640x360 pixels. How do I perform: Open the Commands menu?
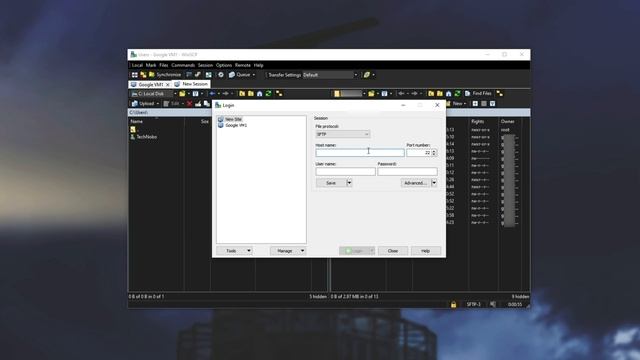(183, 65)
